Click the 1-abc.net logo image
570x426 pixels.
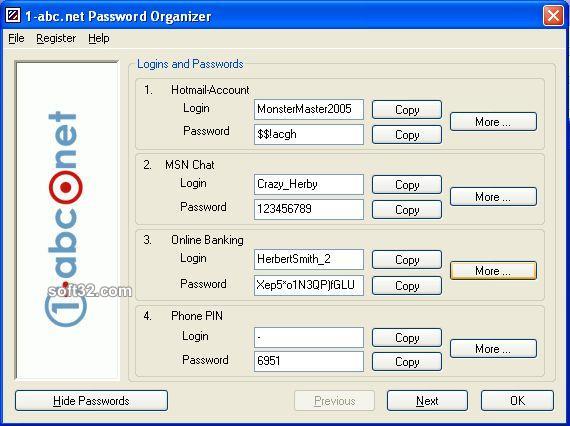click(67, 221)
